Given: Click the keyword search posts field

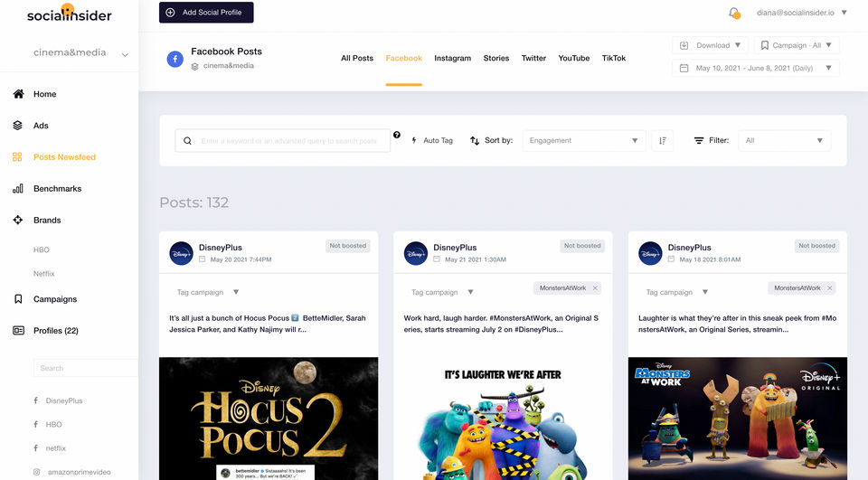Looking at the screenshot, I should pos(283,141).
